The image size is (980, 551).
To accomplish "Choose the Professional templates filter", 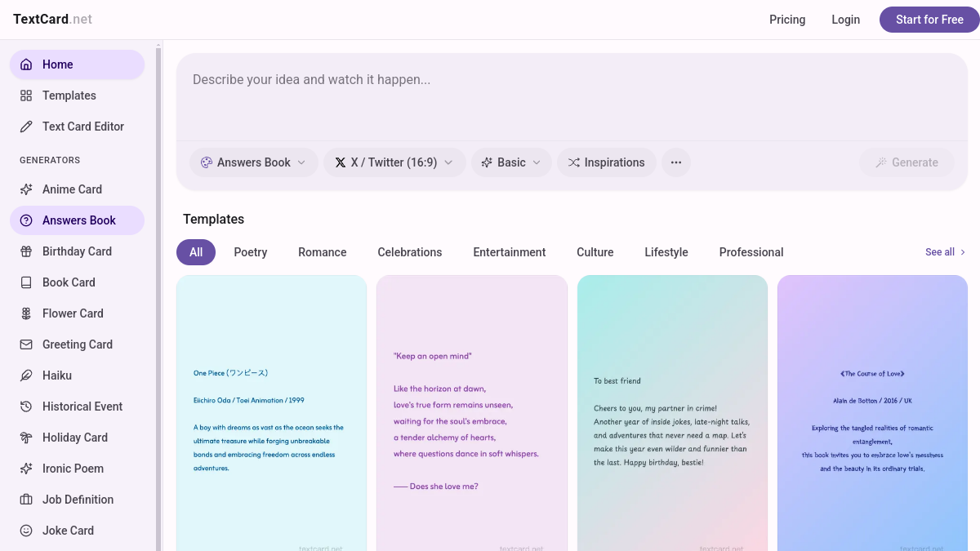I will pos(751,252).
